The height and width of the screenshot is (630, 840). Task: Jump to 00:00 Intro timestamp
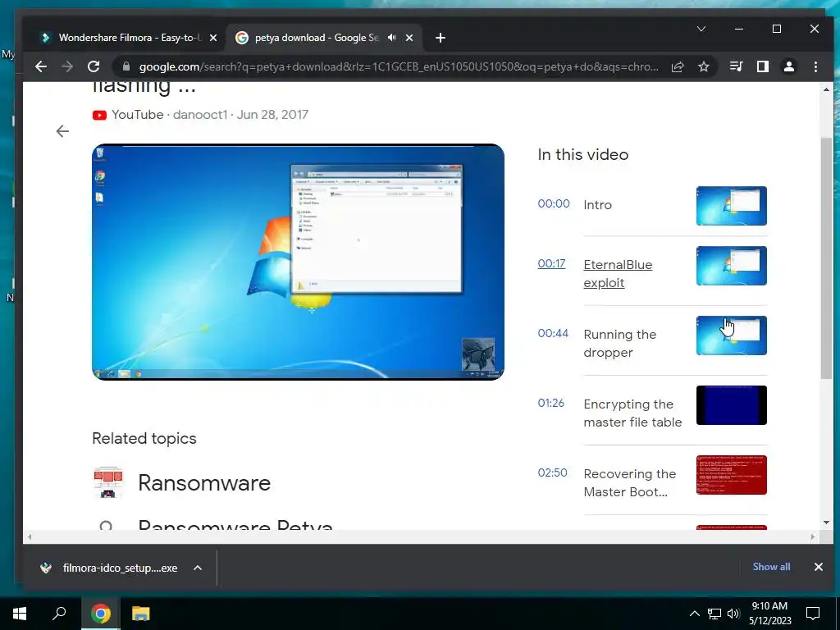(x=554, y=203)
